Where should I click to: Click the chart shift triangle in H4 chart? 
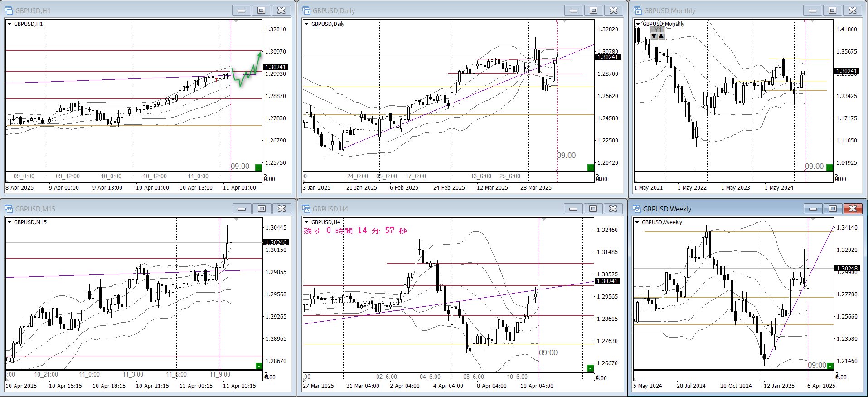click(543, 219)
